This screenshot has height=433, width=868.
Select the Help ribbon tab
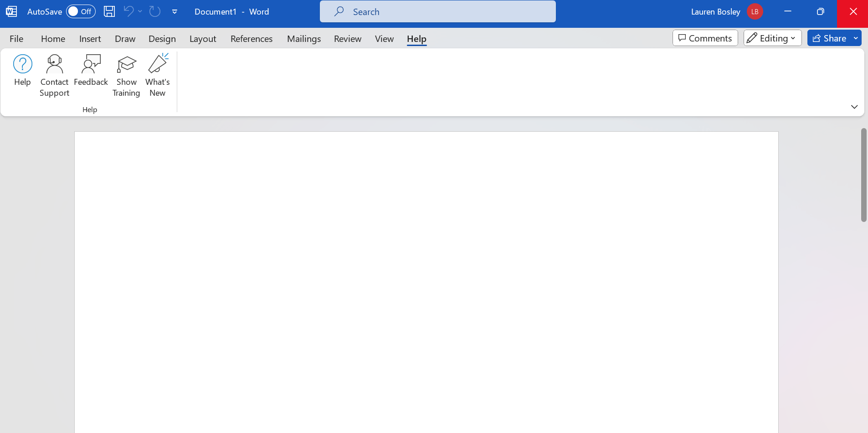click(x=416, y=39)
